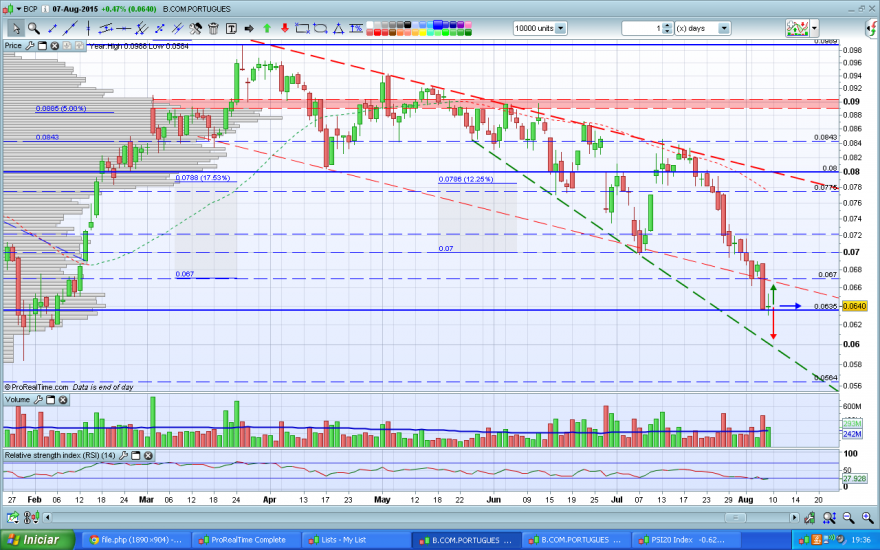This screenshot has height=550, width=880.
Task: Click the 0.0786 (12.25%) measurement label
Action: click(466, 179)
